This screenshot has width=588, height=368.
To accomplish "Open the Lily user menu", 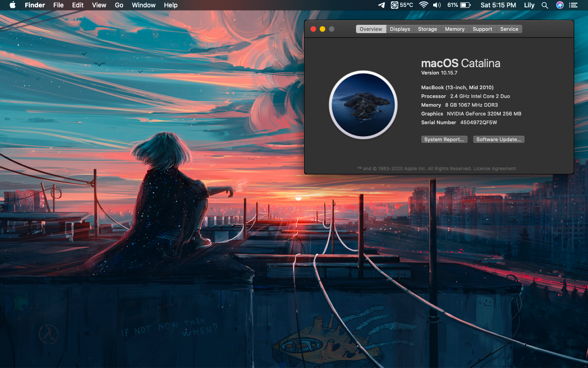I will pyautogui.click(x=529, y=5).
